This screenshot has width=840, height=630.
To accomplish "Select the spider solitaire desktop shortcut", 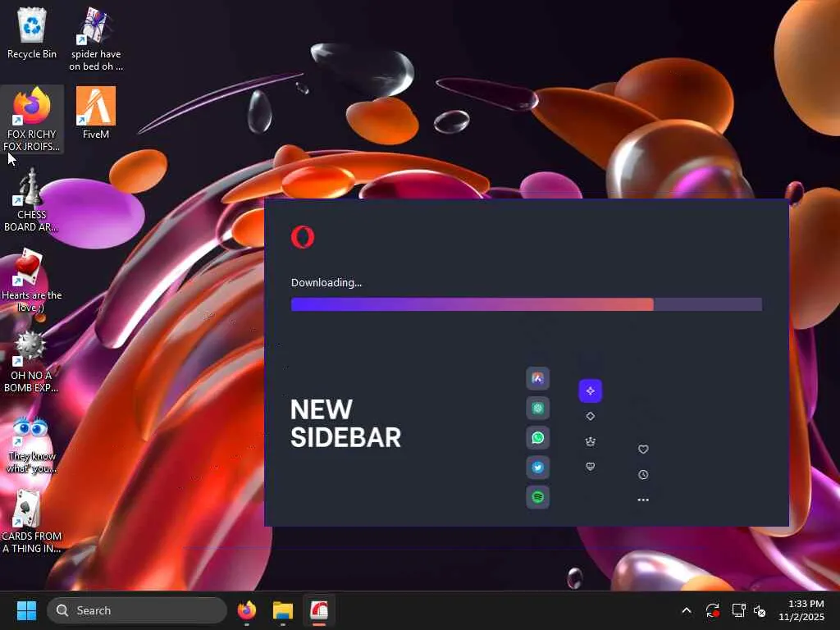I will 96,39.
